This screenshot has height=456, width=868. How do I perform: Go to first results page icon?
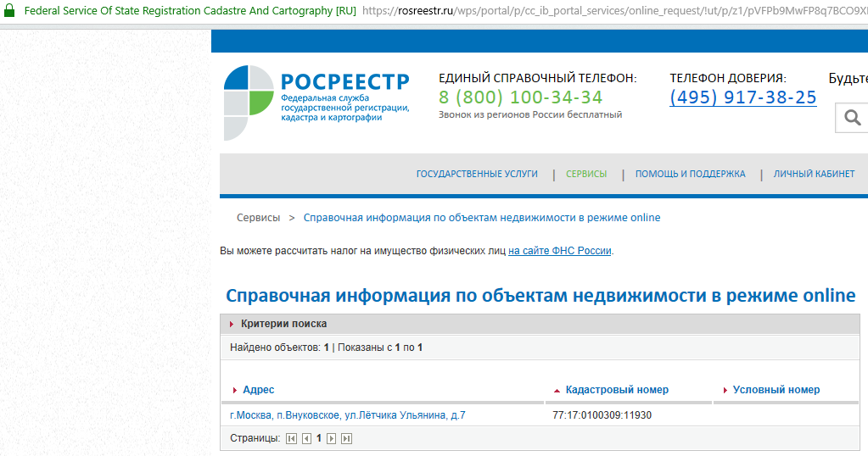pyautogui.click(x=291, y=438)
